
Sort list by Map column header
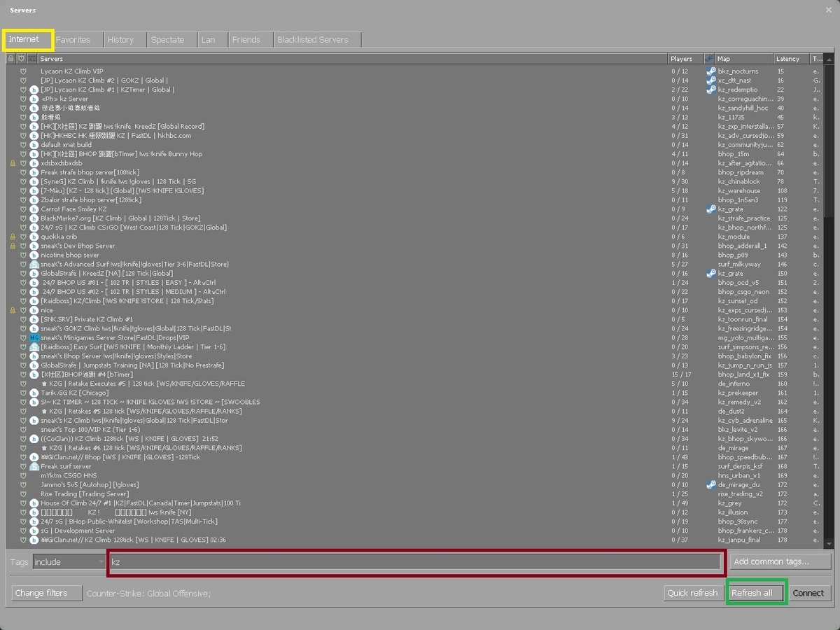744,59
